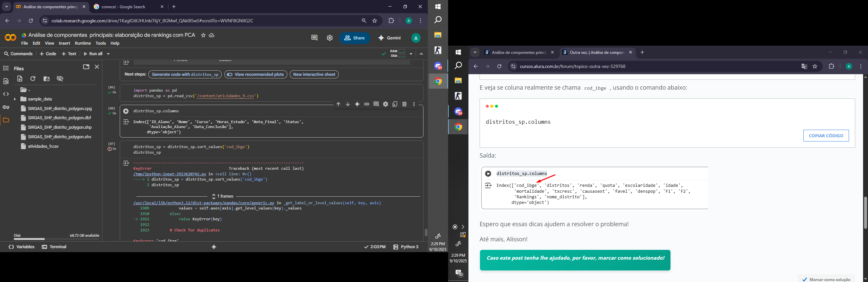This screenshot has height=282, width=868.
Task: Click the Gemini sparkle icon in the Colab status bar
Action: (x=214, y=247)
